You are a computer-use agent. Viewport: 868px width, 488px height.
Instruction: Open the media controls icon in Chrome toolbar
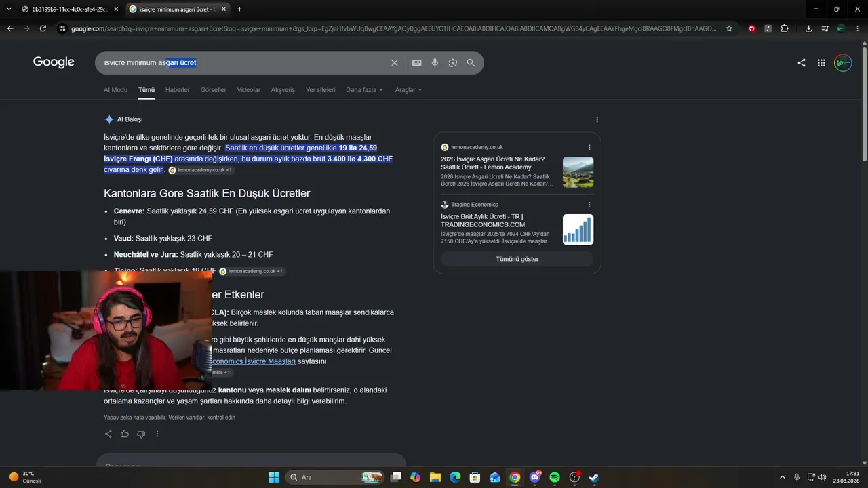825,28
